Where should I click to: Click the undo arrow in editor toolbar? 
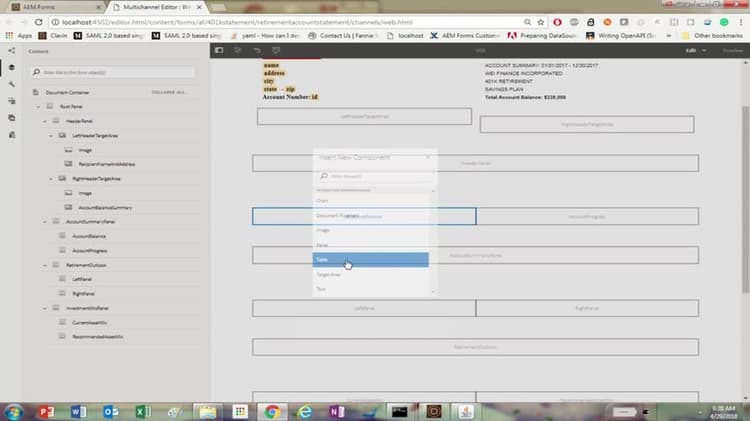(257, 50)
